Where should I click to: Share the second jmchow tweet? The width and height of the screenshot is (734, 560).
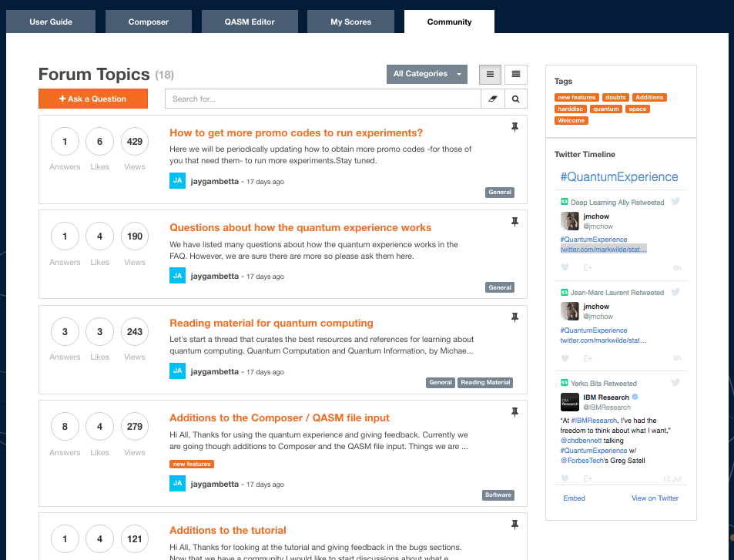pos(588,358)
